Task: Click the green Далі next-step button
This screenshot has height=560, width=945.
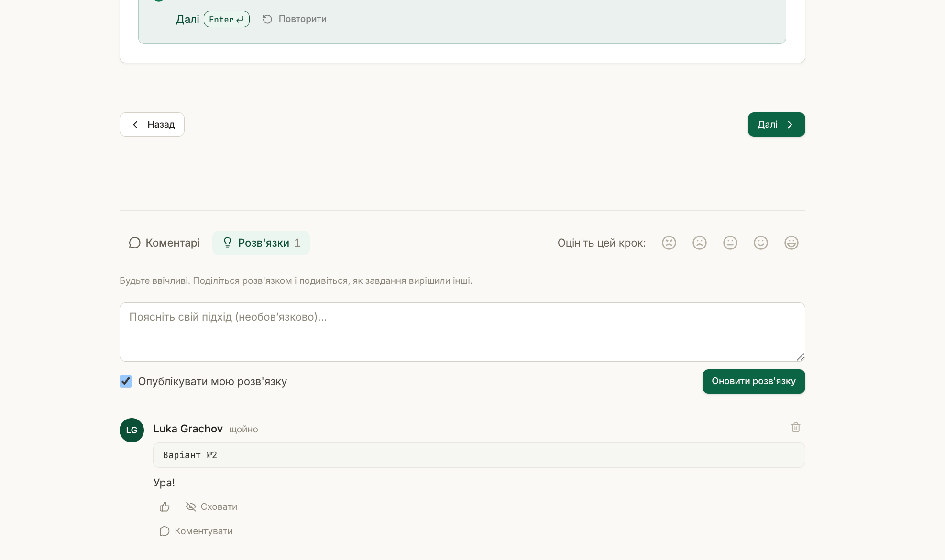Action: (x=776, y=124)
